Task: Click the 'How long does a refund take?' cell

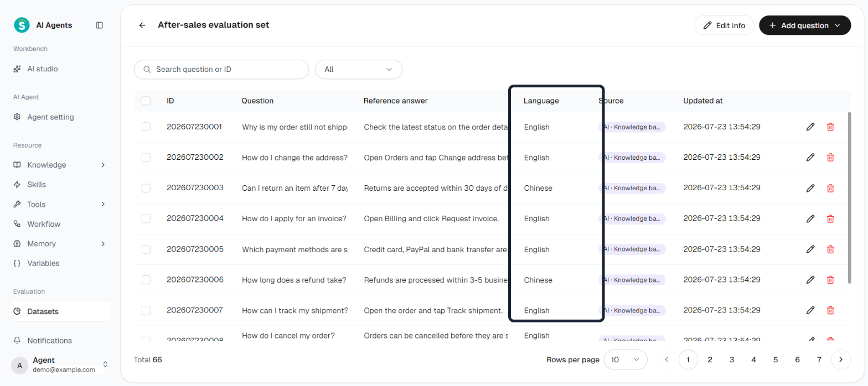Action: 294,280
